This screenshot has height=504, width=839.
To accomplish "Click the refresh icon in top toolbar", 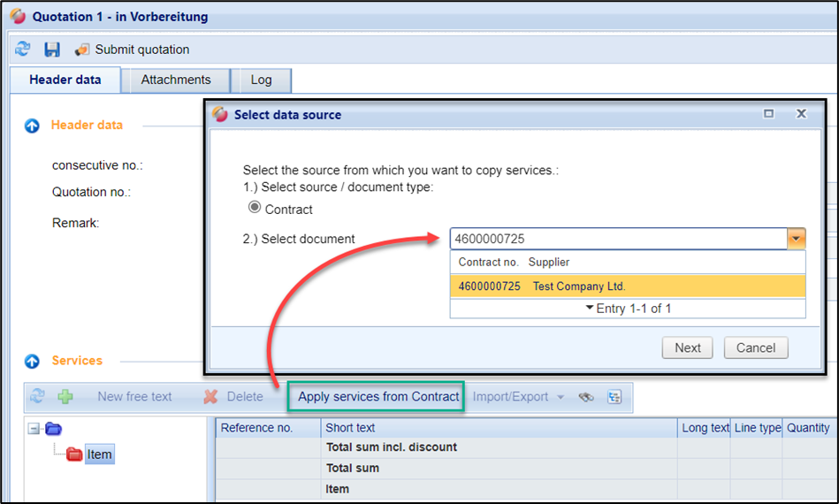I will (22, 50).
